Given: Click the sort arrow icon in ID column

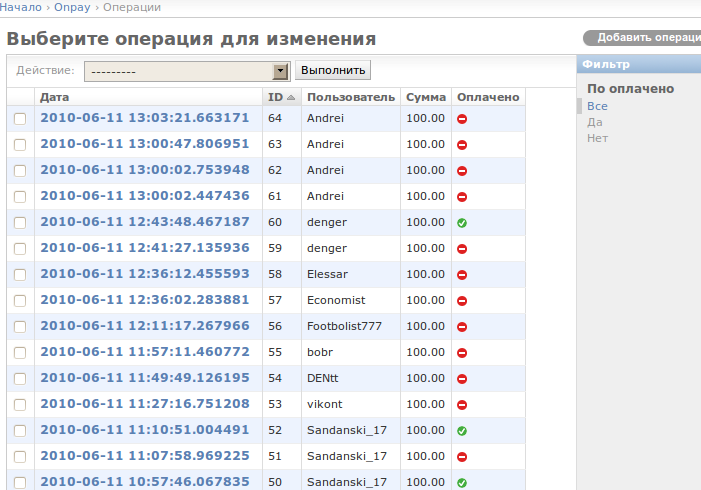Looking at the screenshot, I should pos(291,98).
